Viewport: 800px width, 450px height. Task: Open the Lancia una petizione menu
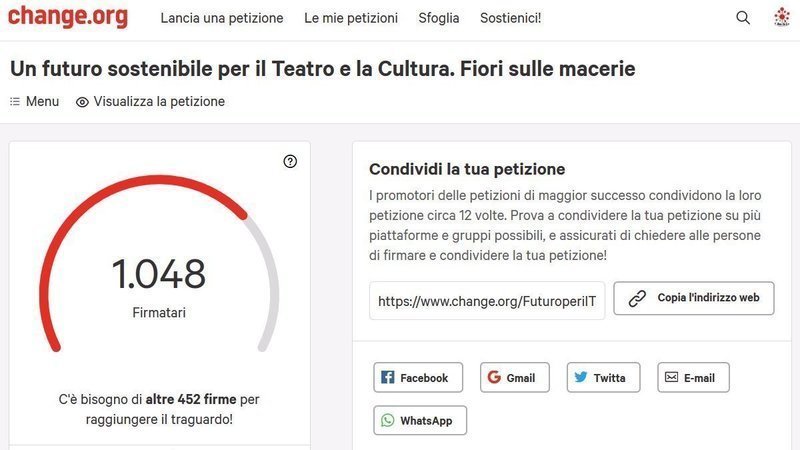pos(222,18)
